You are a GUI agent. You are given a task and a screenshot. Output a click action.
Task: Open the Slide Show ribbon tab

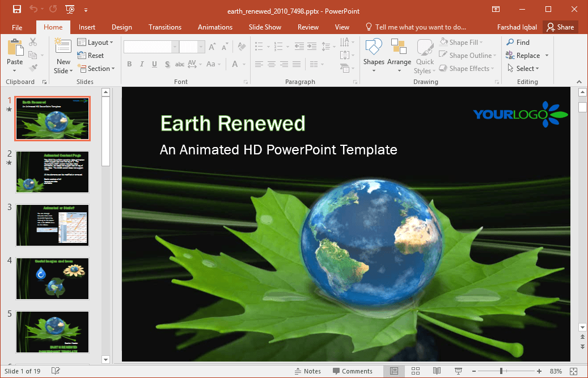point(264,27)
